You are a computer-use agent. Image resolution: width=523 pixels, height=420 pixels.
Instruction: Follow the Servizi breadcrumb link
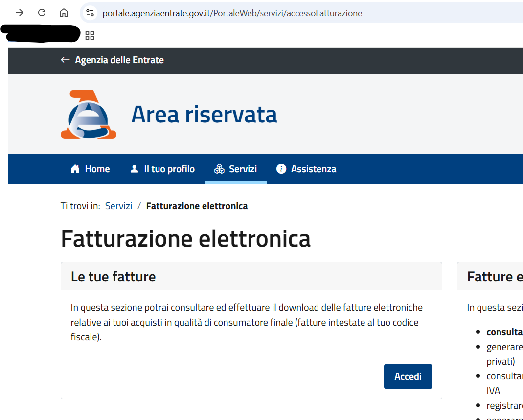tap(118, 206)
